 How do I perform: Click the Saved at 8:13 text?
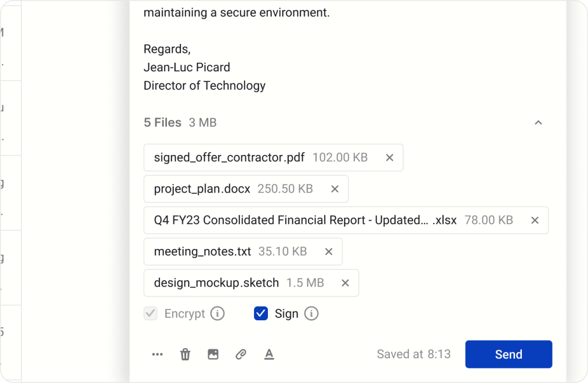pyautogui.click(x=413, y=354)
